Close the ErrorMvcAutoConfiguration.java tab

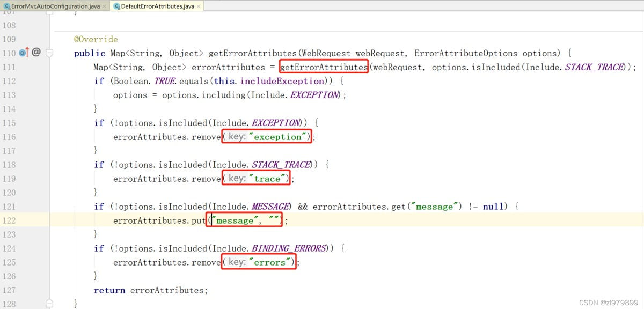[x=104, y=6]
